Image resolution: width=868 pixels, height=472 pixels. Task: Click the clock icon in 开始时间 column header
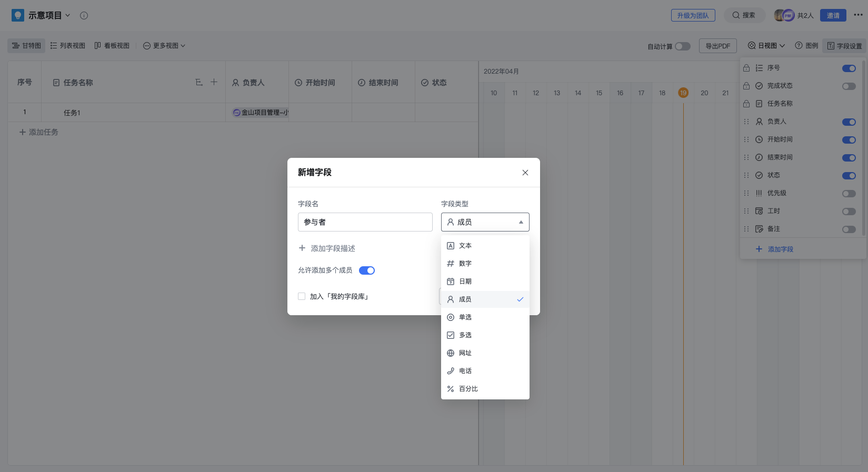298,83
